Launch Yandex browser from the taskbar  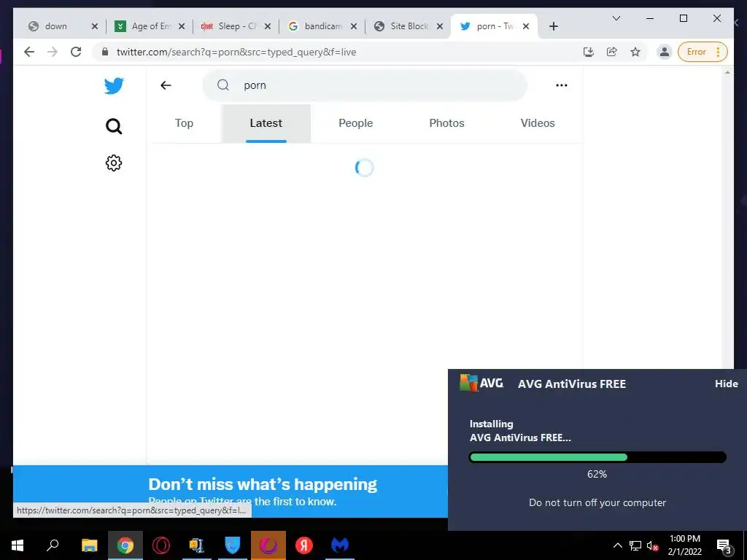coord(304,545)
